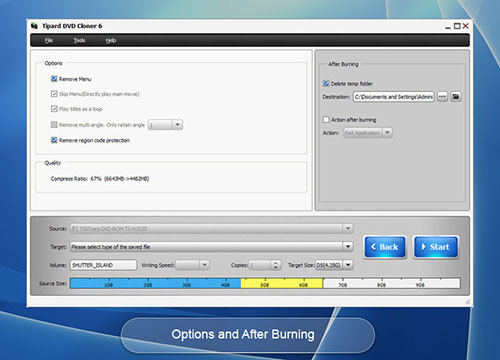
Task: Click the Tipard DVD Cloner app icon
Action: 34,26
